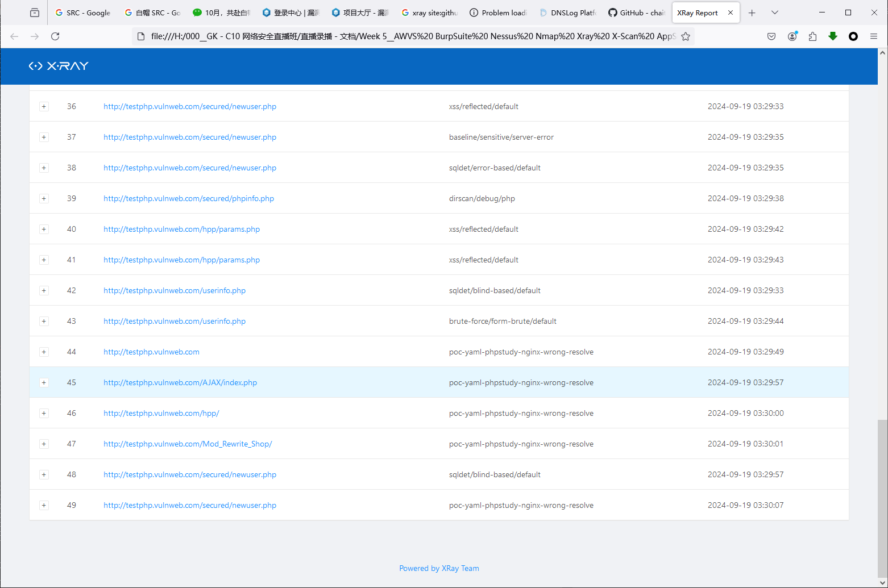Open the Firefox account icon
The width and height of the screenshot is (888, 588).
tap(792, 36)
